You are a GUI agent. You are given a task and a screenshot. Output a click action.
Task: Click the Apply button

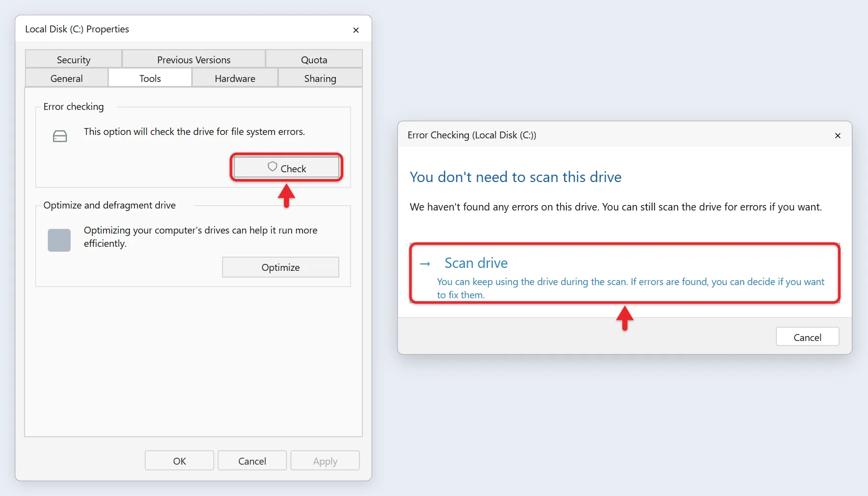(325, 461)
